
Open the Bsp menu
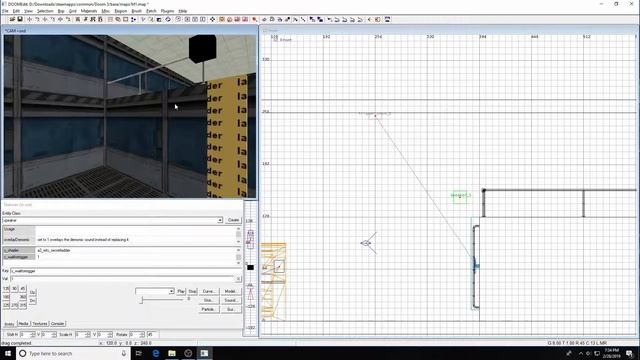coord(61,11)
